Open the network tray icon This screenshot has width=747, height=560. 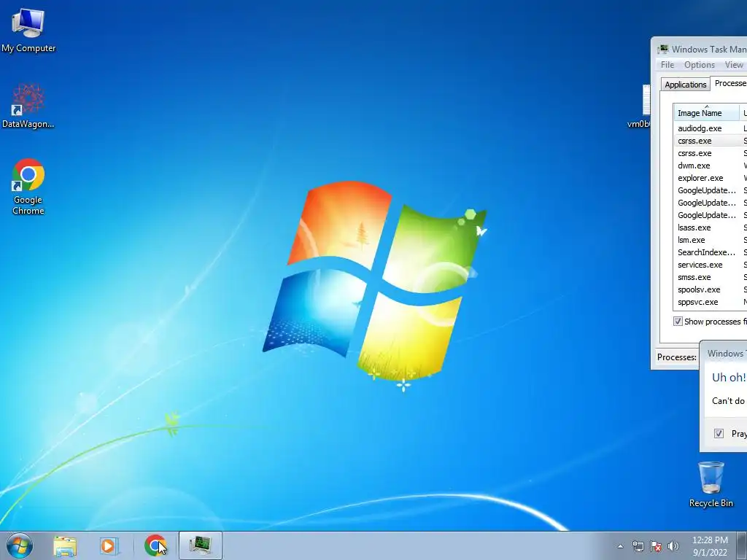[638, 546]
